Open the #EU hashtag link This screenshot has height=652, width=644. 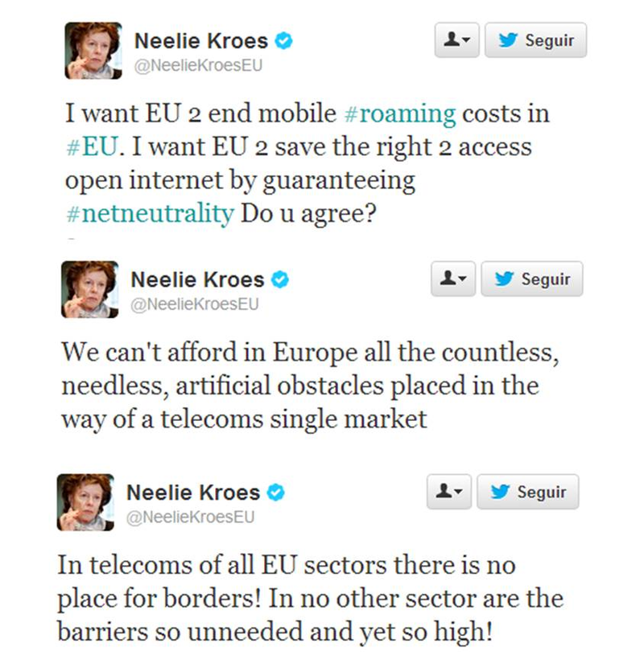point(93,146)
